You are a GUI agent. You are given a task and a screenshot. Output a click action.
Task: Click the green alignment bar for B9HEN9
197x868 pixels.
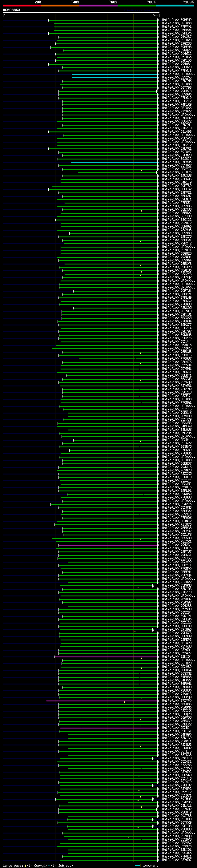click(103, 20)
